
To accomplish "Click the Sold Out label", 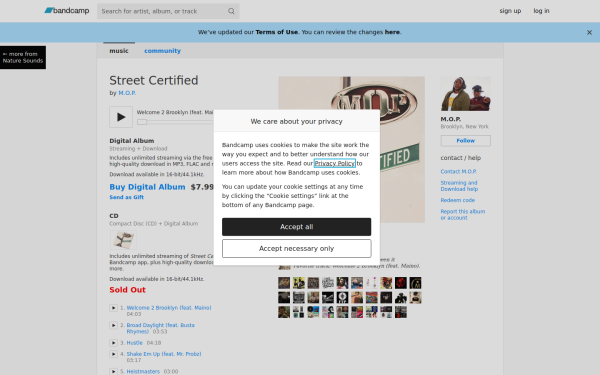I will (x=127, y=290).
